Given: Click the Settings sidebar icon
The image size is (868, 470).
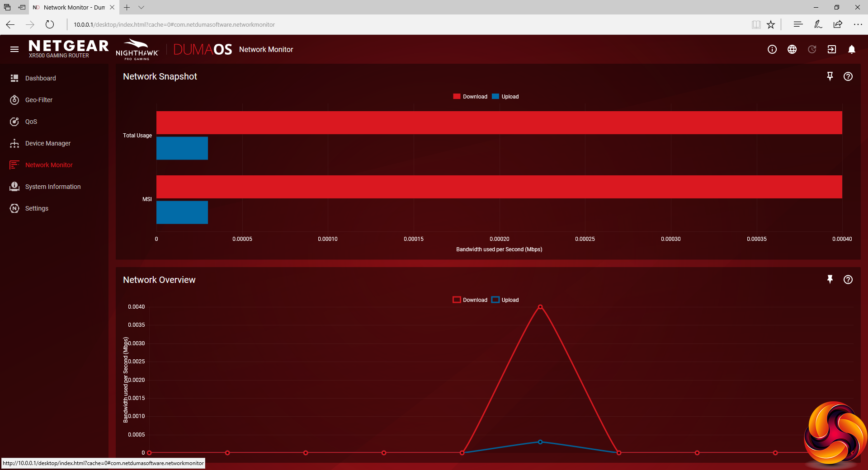Looking at the screenshot, I should click(14, 208).
